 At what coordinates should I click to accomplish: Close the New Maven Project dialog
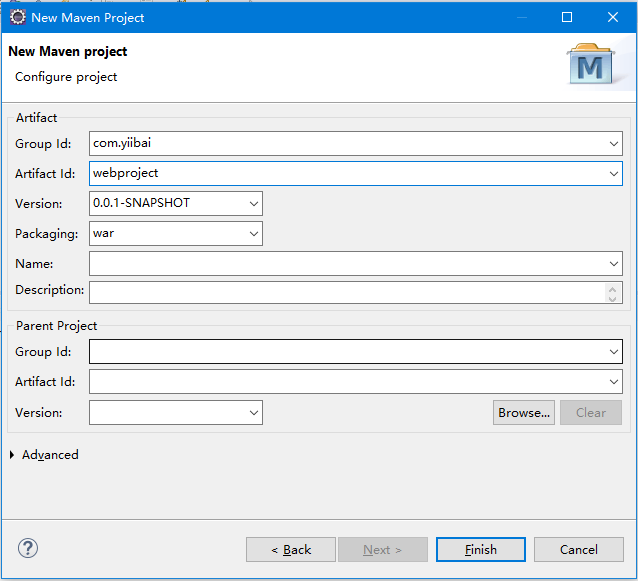pos(613,17)
